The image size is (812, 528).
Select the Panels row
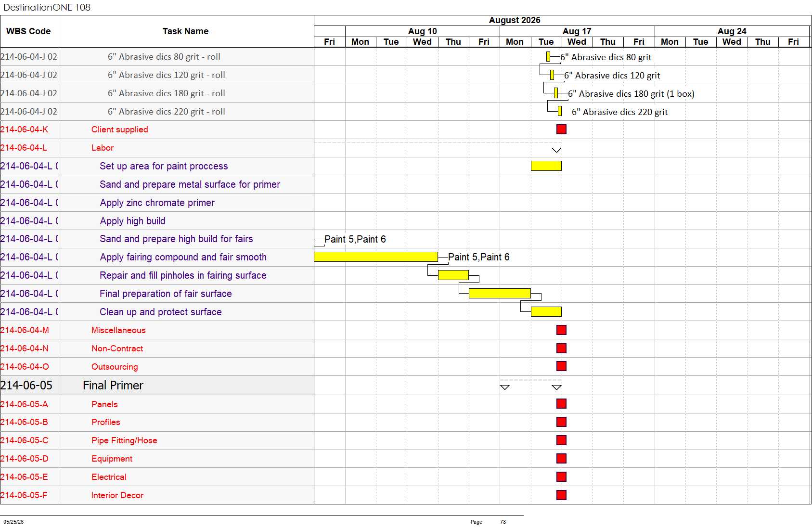click(157, 404)
